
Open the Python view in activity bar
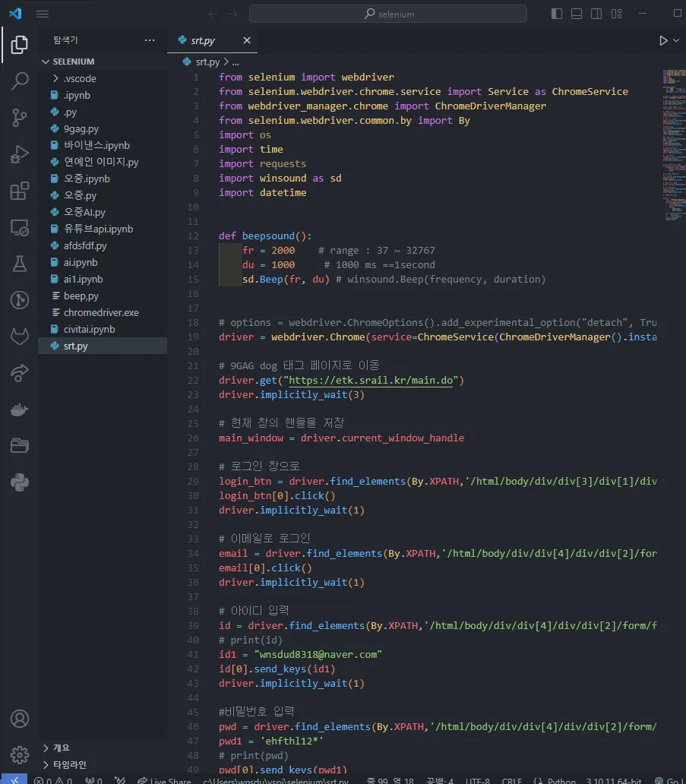[20, 481]
